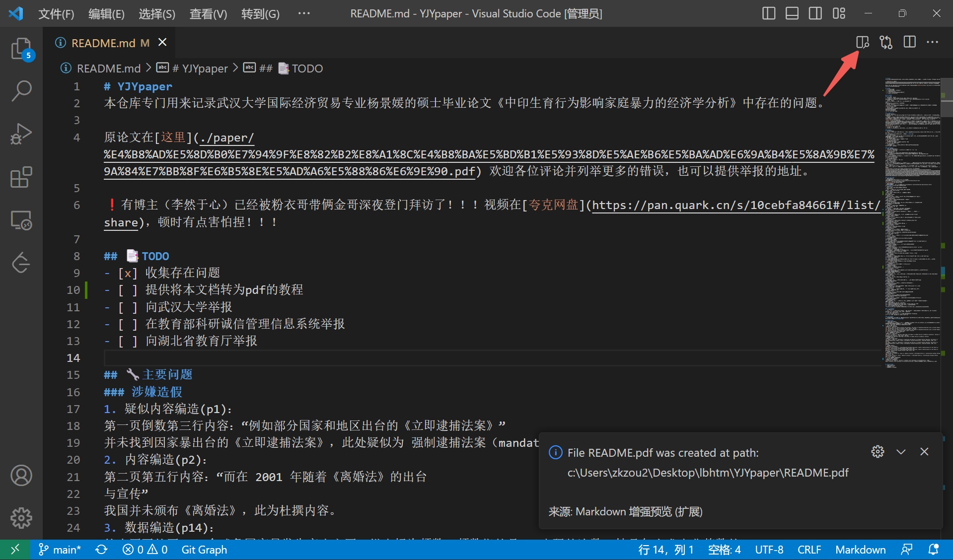Open the Explorer view in activity bar
953x560 pixels.
pos(21,49)
